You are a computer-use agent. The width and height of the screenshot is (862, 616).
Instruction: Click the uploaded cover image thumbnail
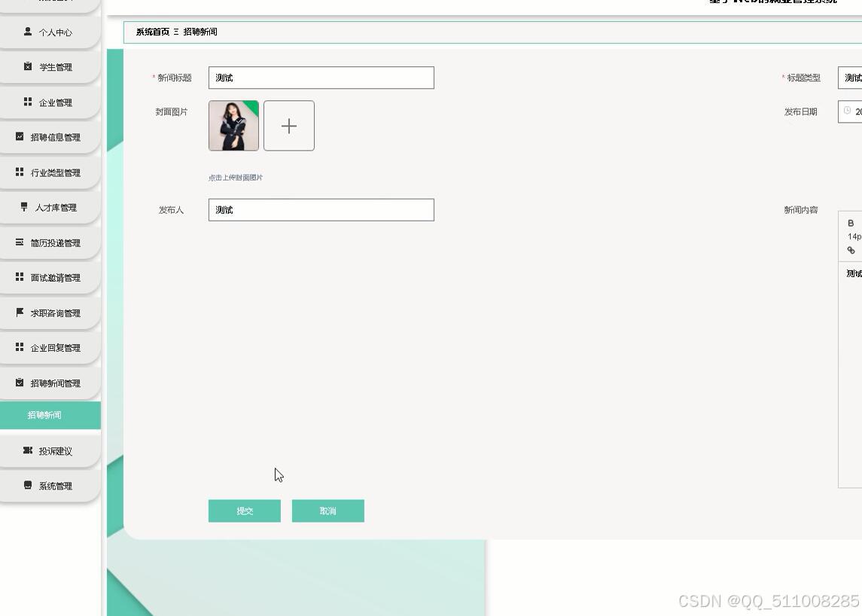coord(233,126)
